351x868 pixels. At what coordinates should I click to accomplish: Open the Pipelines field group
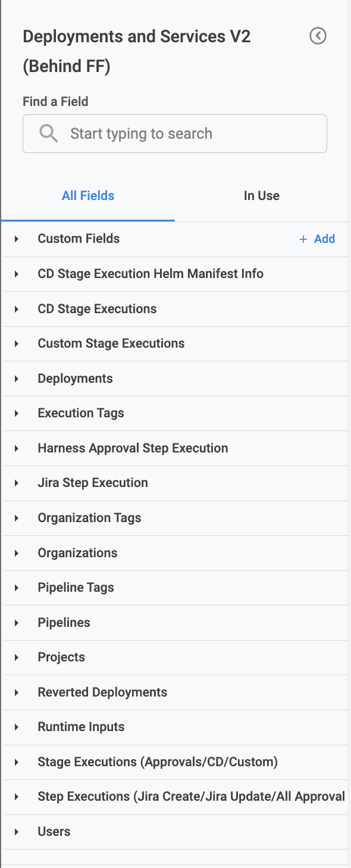176,623
